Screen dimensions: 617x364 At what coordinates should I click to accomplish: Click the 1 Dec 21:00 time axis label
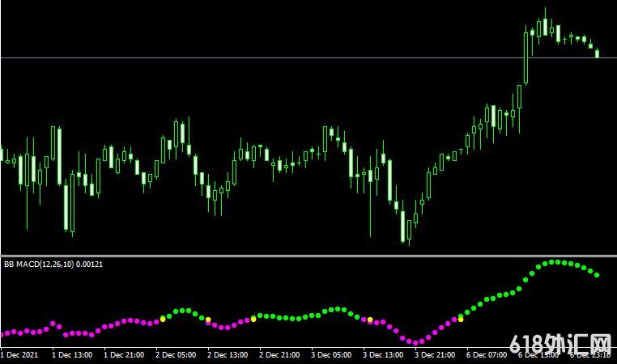point(125,354)
